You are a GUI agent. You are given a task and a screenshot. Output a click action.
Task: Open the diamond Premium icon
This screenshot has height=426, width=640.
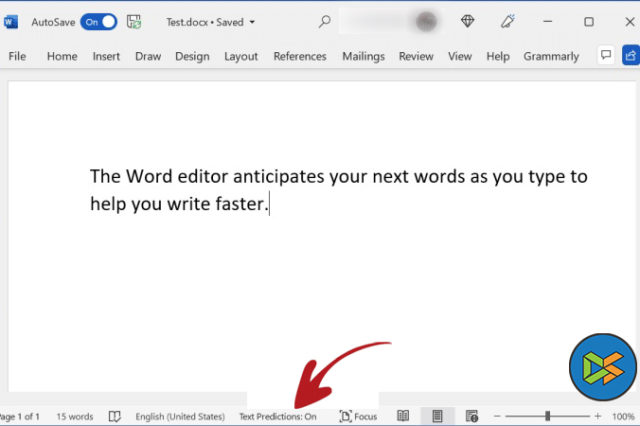coord(468,21)
